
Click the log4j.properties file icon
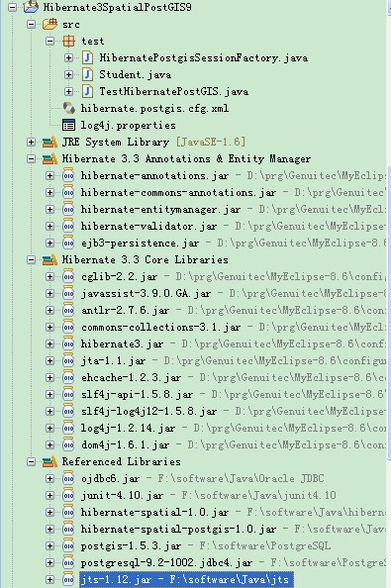68,126
